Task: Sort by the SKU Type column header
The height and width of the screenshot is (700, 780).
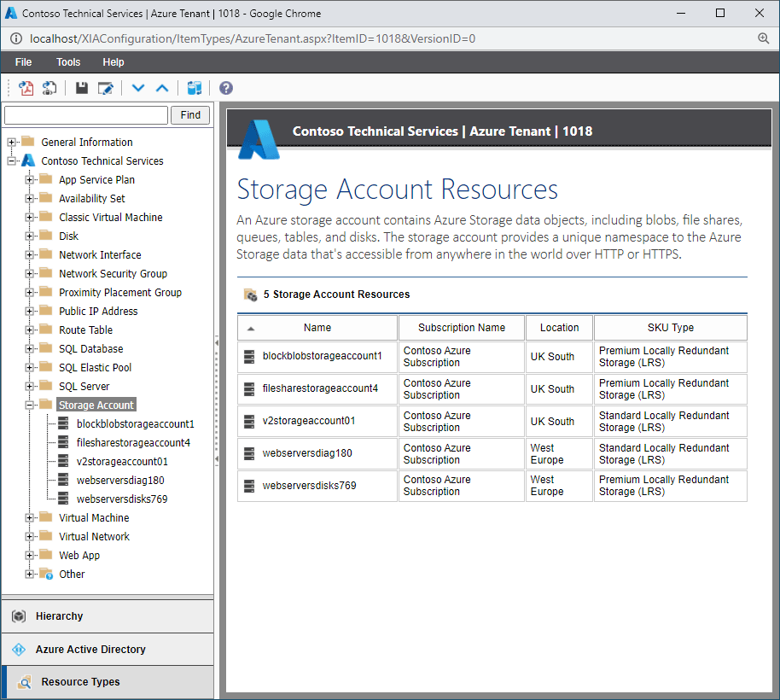Action: (671, 327)
